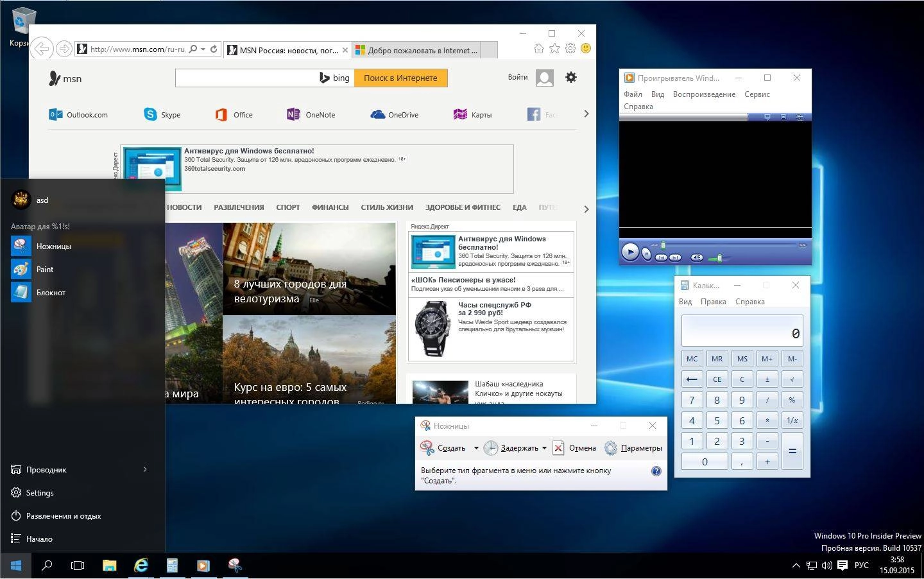Open the Файл menu in the media player
The width and height of the screenshot is (924, 579).
633,94
